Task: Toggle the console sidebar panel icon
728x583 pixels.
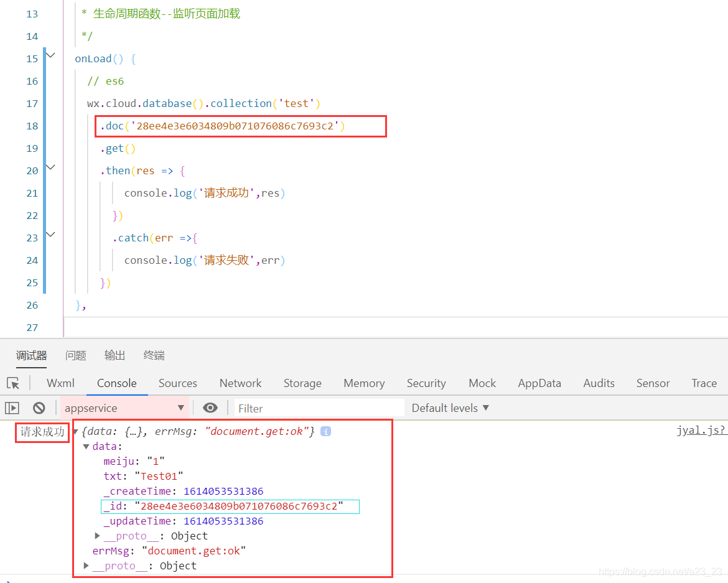Action: (12, 408)
